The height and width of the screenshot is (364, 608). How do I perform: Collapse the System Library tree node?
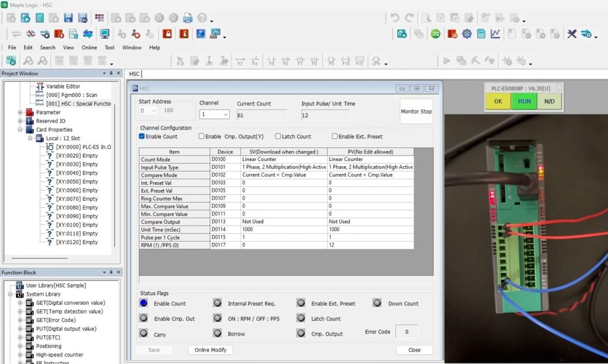[x=11, y=294]
